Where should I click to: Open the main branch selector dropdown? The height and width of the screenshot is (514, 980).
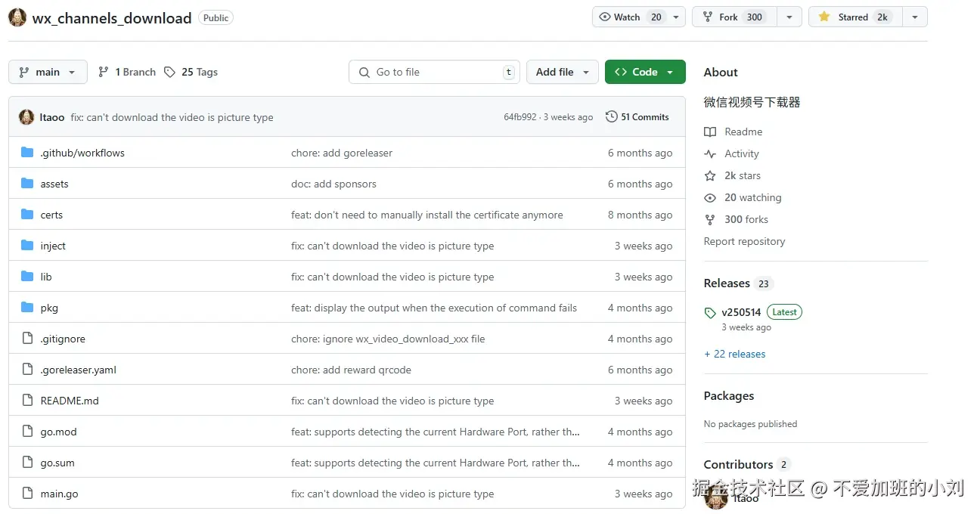pos(48,72)
